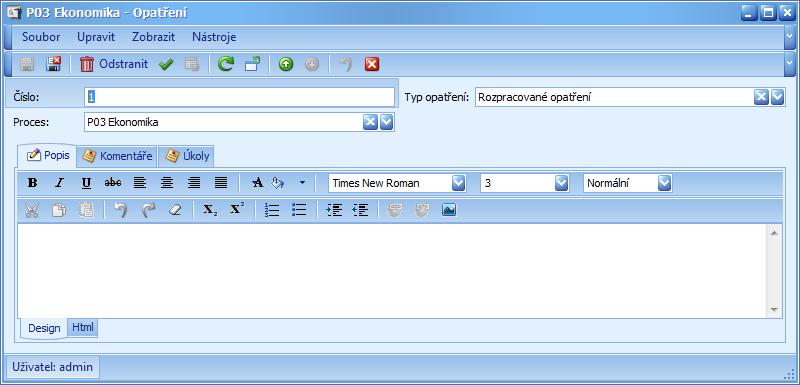This screenshot has width=800, height=385.
Task: Click the Odstranit trash button
Action: [x=114, y=64]
